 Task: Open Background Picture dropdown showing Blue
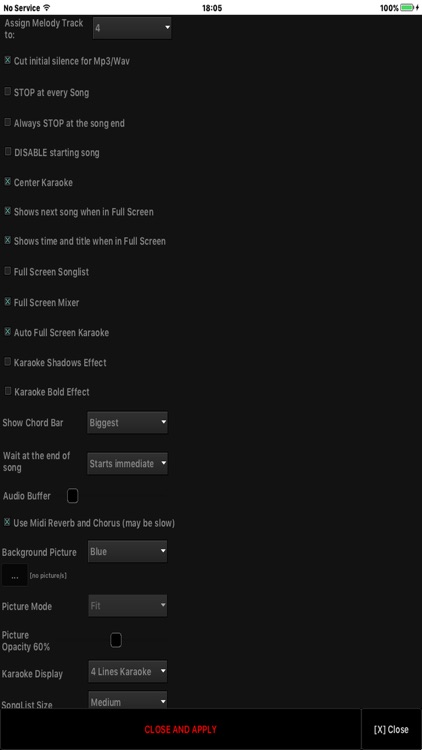tap(128, 551)
